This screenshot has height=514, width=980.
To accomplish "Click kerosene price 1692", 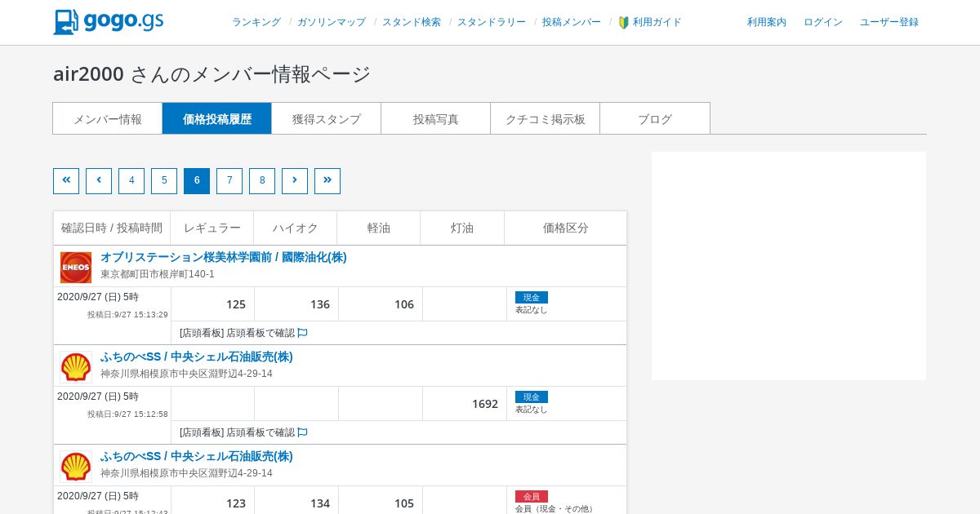I will tap(485, 404).
